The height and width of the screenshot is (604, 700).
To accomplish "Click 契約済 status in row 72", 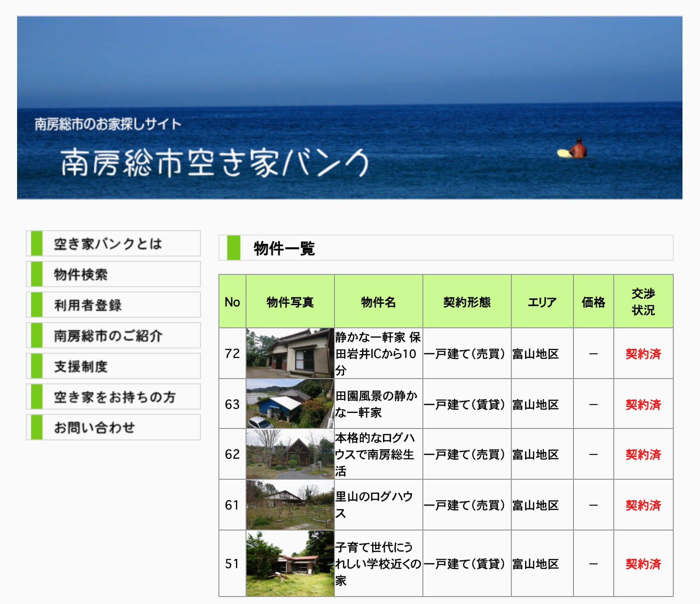I will (x=643, y=354).
